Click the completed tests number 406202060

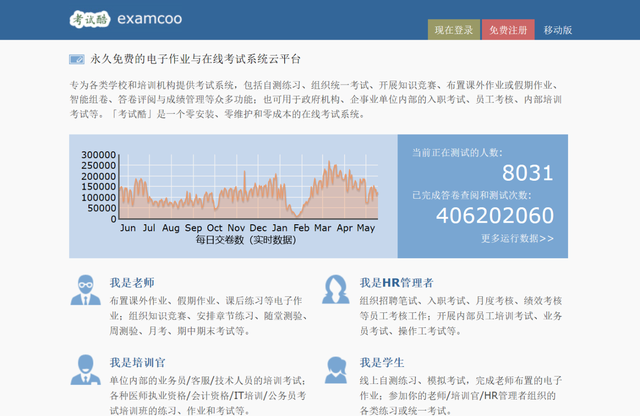pyautogui.click(x=495, y=216)
